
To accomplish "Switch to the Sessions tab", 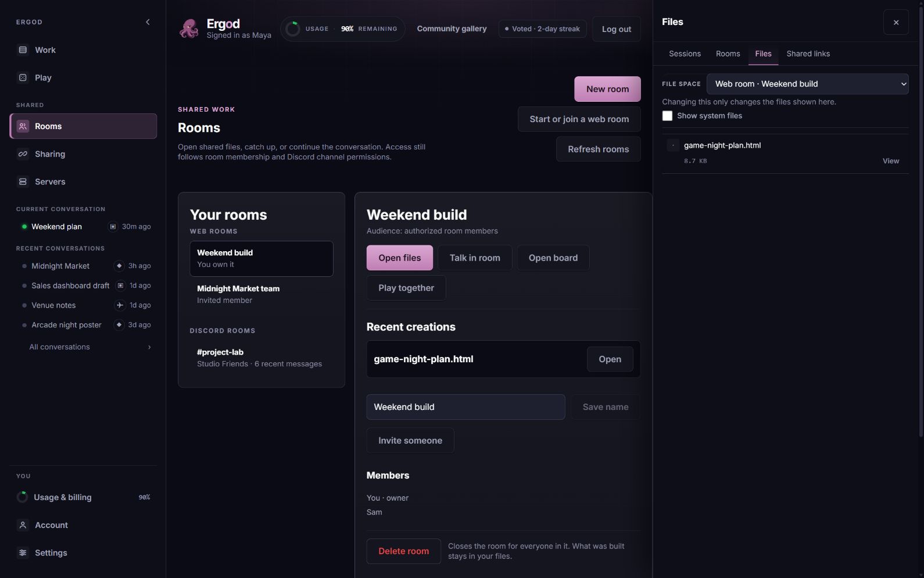I will tap(685, 53).
